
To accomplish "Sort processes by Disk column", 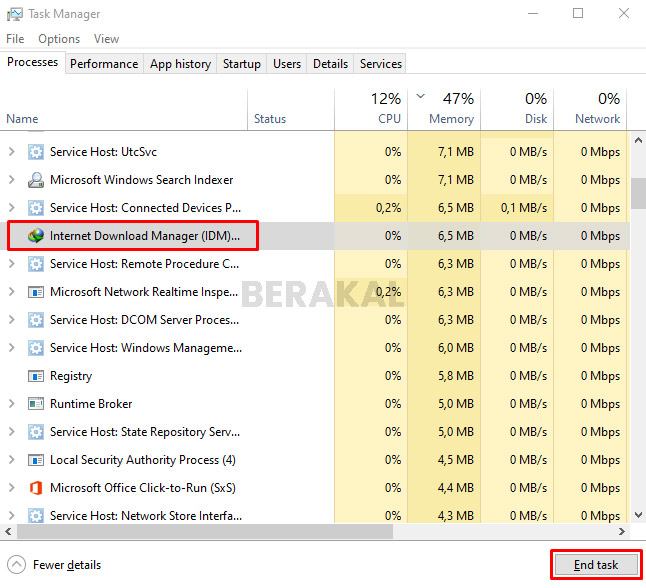I will coord(517,110).
